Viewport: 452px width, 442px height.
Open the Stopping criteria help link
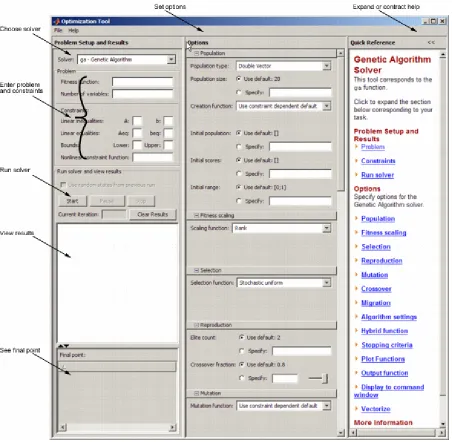pos(387,345)
